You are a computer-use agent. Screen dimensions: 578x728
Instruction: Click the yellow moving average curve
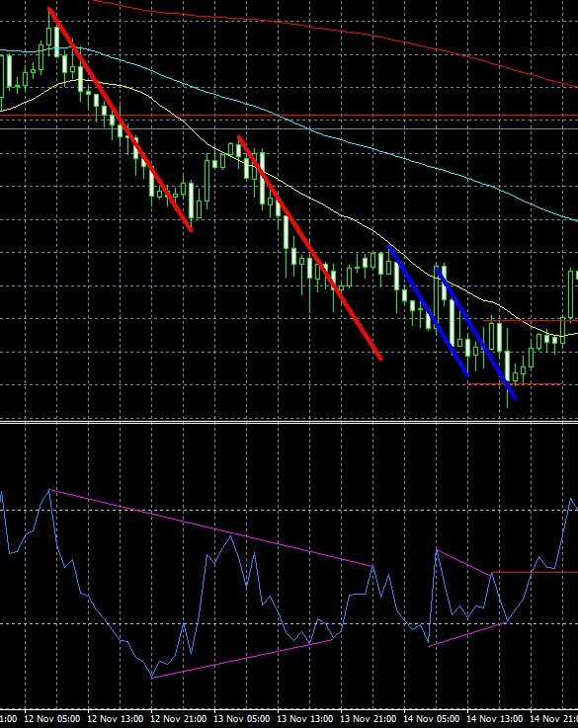[288, 186]
